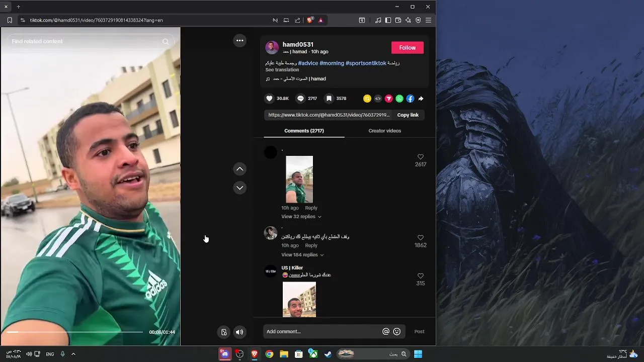Click the Add comment text field
Screen dimensions: 644x362
(x=323, y=331)
